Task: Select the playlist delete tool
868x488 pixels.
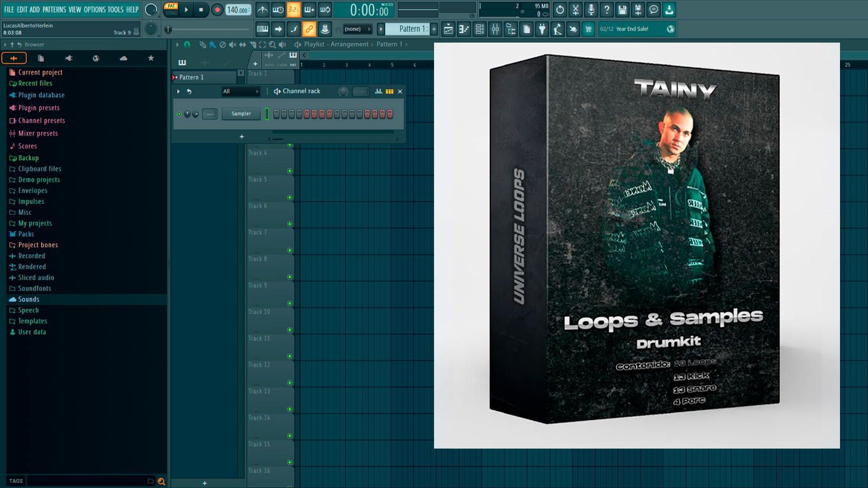Action: [x=222, y=44]
